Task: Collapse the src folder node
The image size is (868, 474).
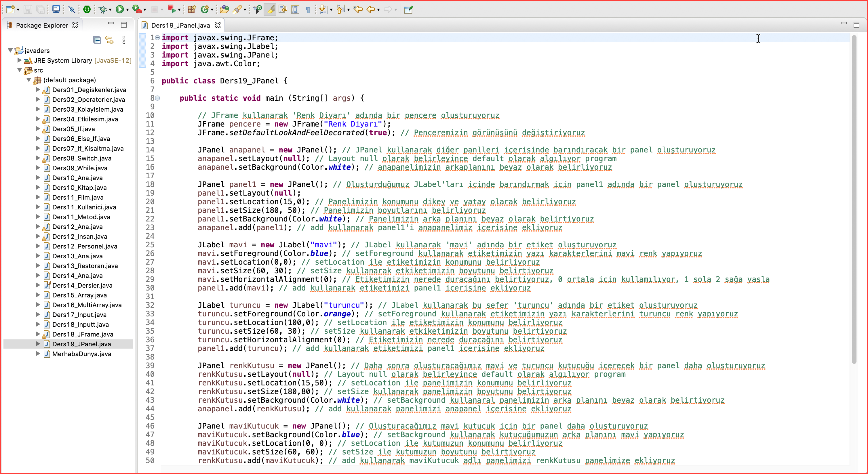Action: (x=20, y=70)
